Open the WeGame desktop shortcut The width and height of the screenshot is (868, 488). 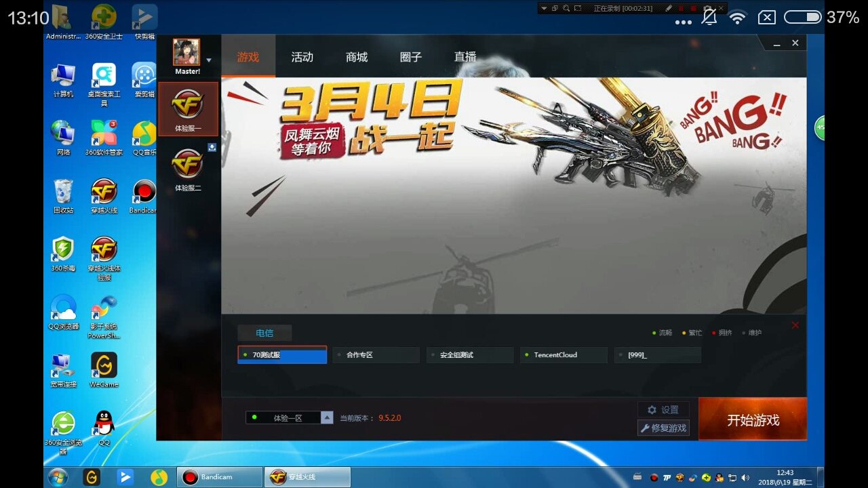point(104,370)
